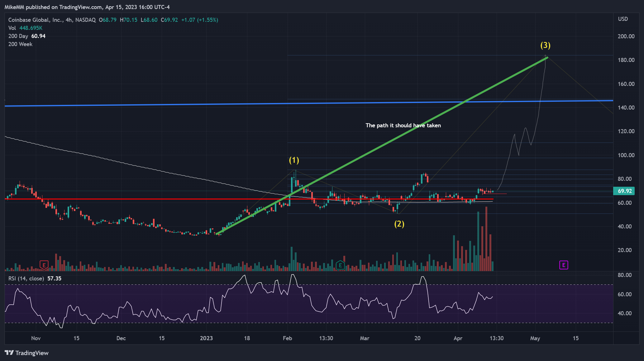
Task: Click the 200.00 price axis label
Action: pyautogui.click(x=626, y=36)
